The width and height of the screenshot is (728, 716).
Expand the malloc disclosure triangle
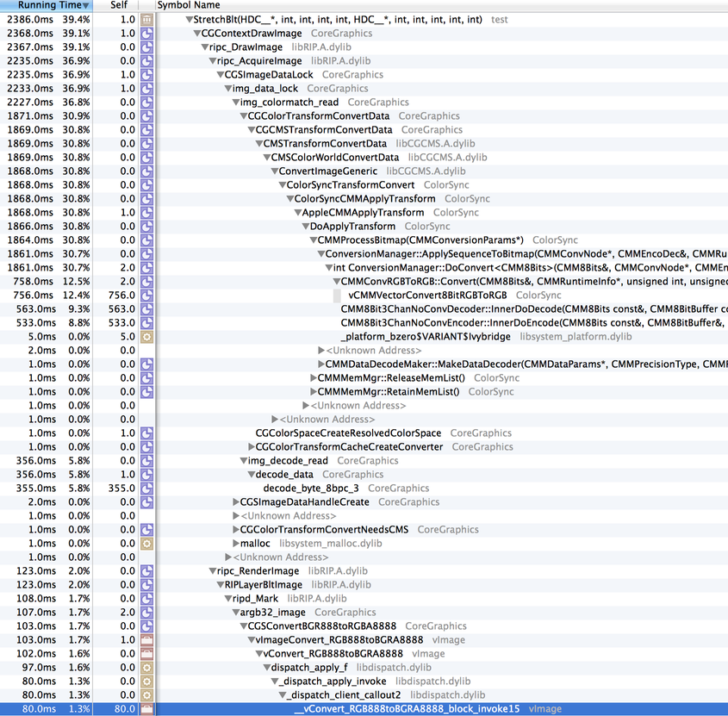(236, 544)
